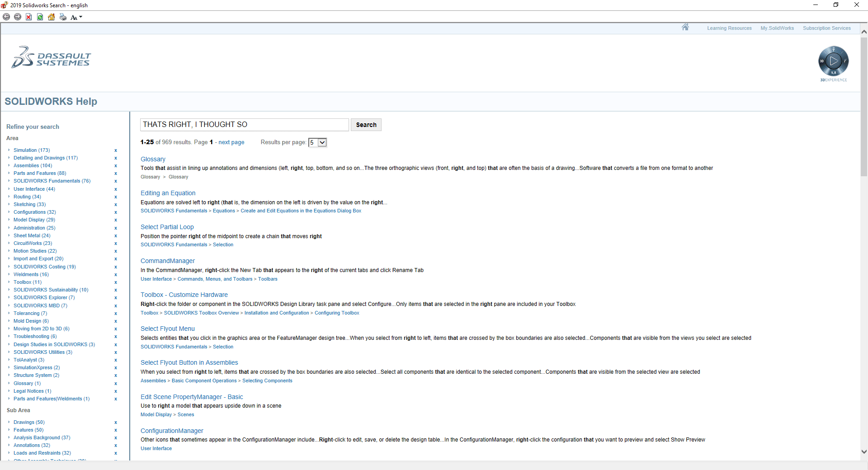868x470 pixels.
Task: Open the ConfigurationManager result
Action: (x=172, y=431)
